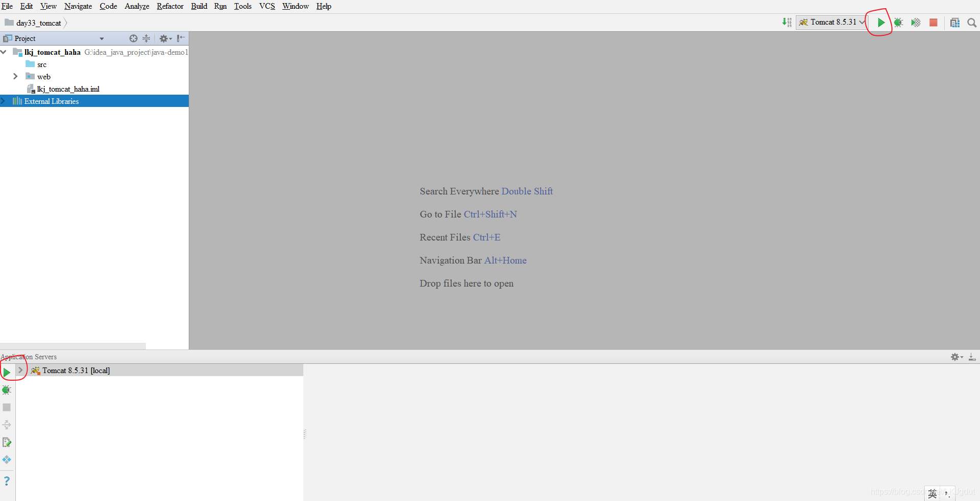Open the Tools menu
Screen dimensions: 980x501
[243, 6]
